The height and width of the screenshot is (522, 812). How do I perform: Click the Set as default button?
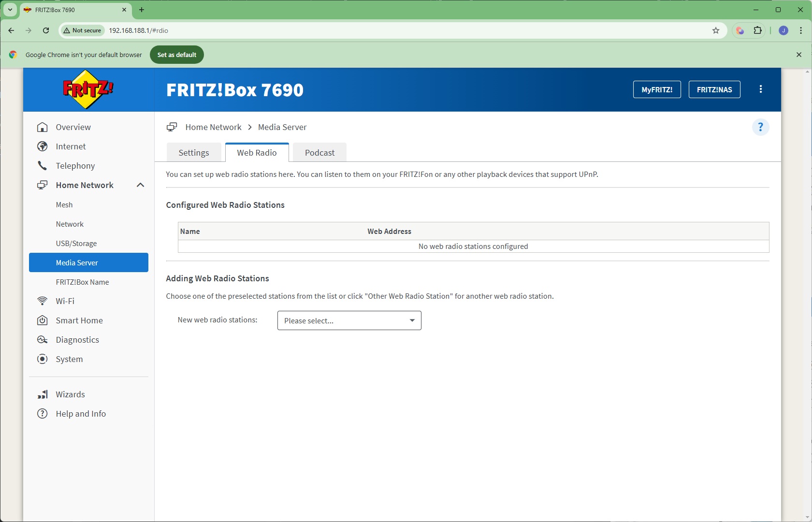pyautogui.click(x=177, y=55)
